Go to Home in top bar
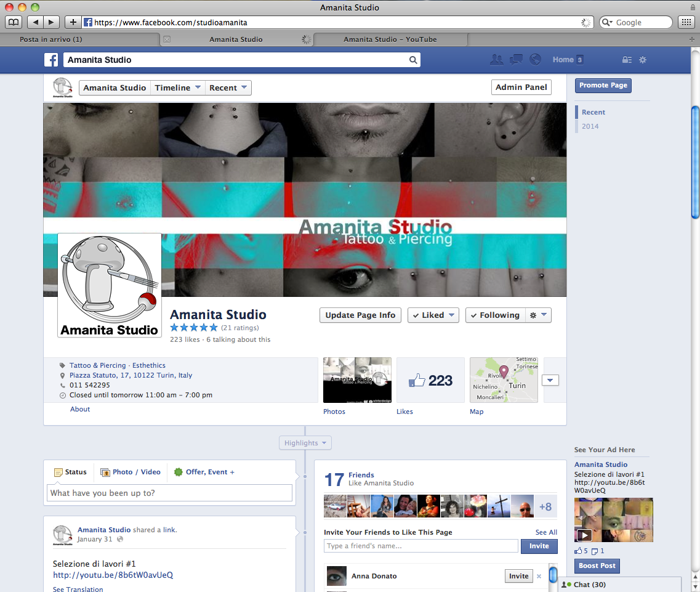700x592 pixels. click(563, 59)
